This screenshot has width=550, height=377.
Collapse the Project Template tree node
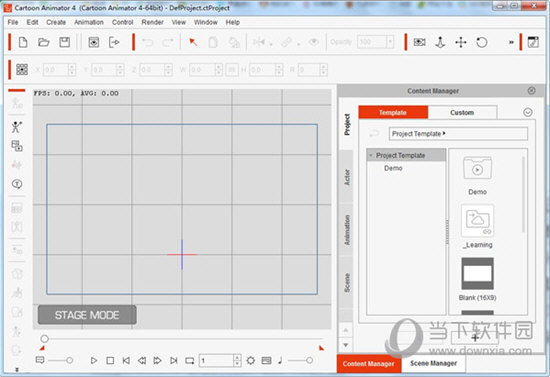(x=371, y=155)
